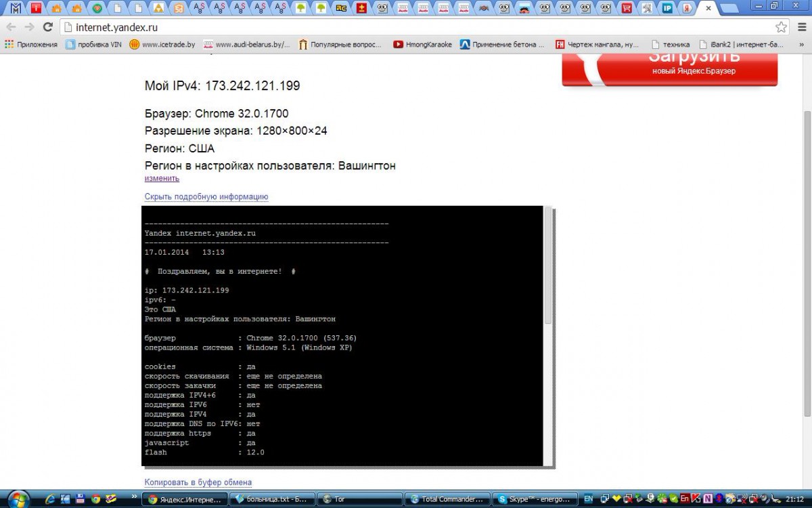Click the изменить region link
The width and height of the screenshot is (812, 508).
coord(162,178)
